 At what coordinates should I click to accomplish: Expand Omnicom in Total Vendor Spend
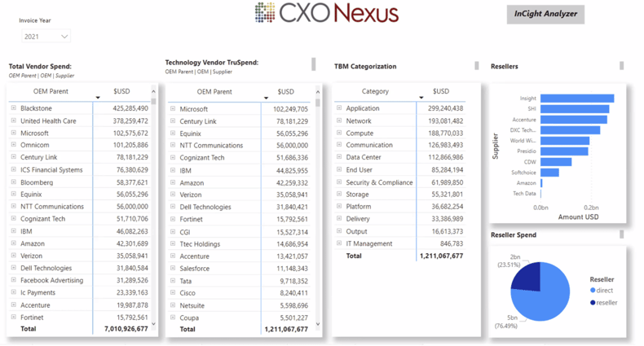(14, 145)
